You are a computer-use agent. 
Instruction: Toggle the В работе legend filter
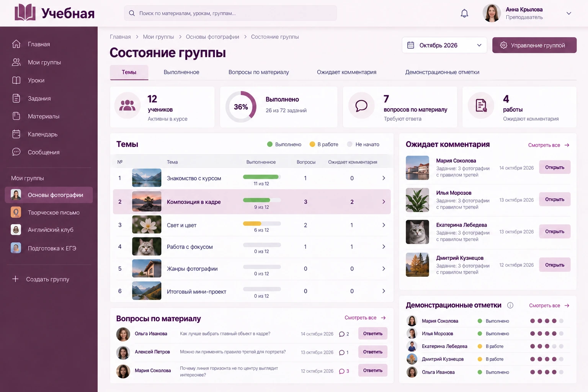click(324, 144)
